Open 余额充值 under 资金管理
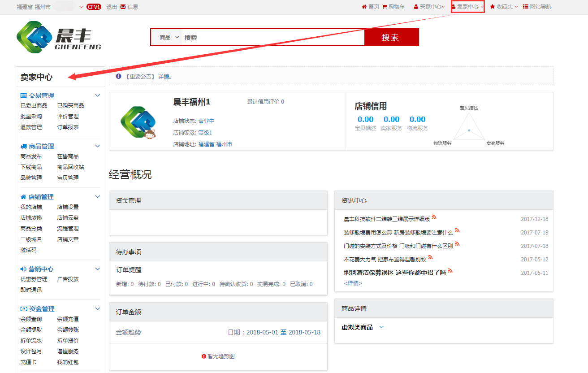Viewport: 588px width, 373px height. pos(68,319)
